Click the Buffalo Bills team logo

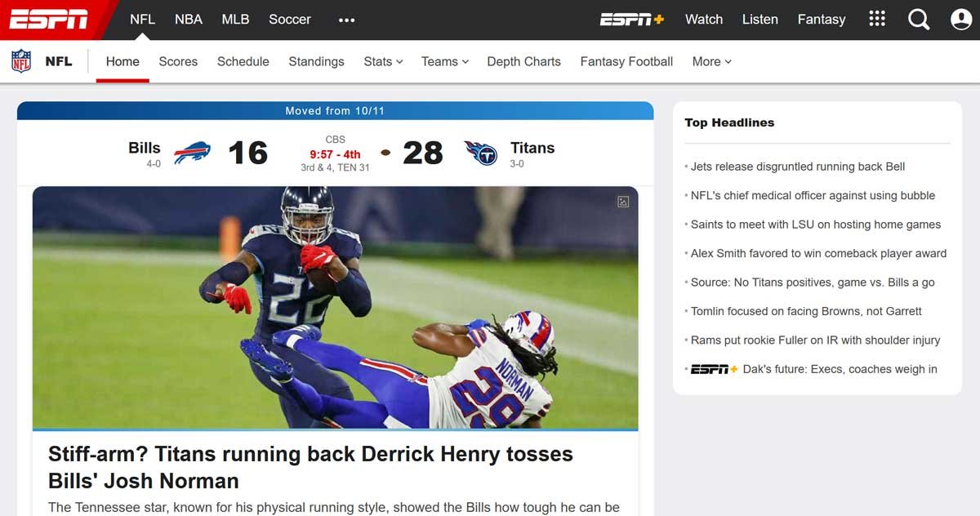click(192, 153)
